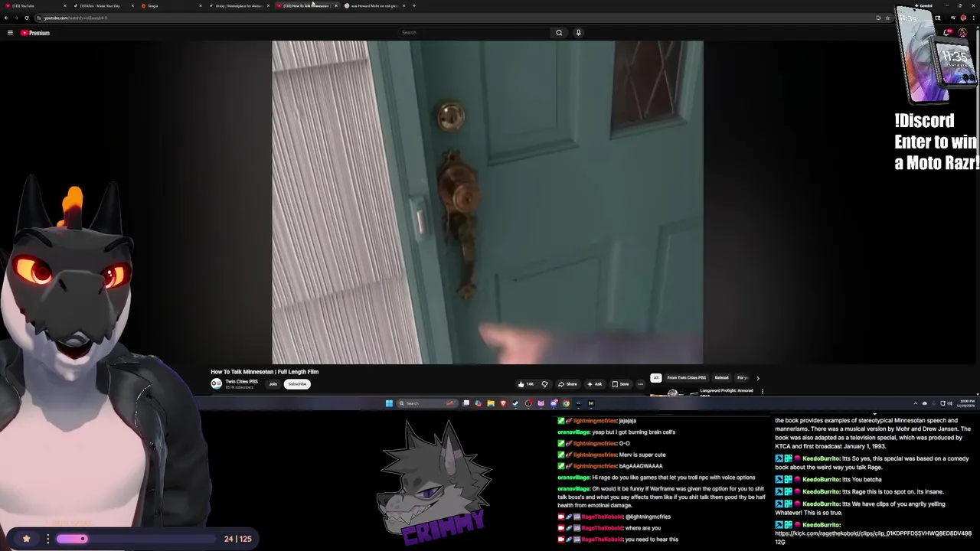Open the Chrome three-dot menu
980x551 pixels.
(973, 18)
